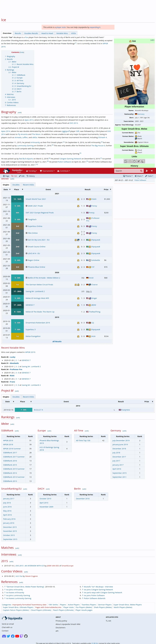This screenshot has height=644, width=156.
Task: Hide the Contents box via [hide]
Action: tap(22, 53)
